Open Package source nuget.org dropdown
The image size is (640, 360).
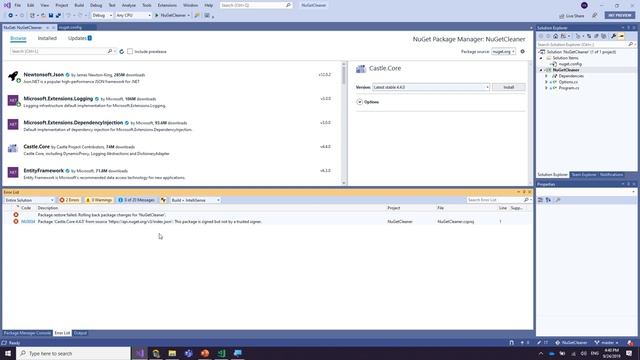[503, 52]
